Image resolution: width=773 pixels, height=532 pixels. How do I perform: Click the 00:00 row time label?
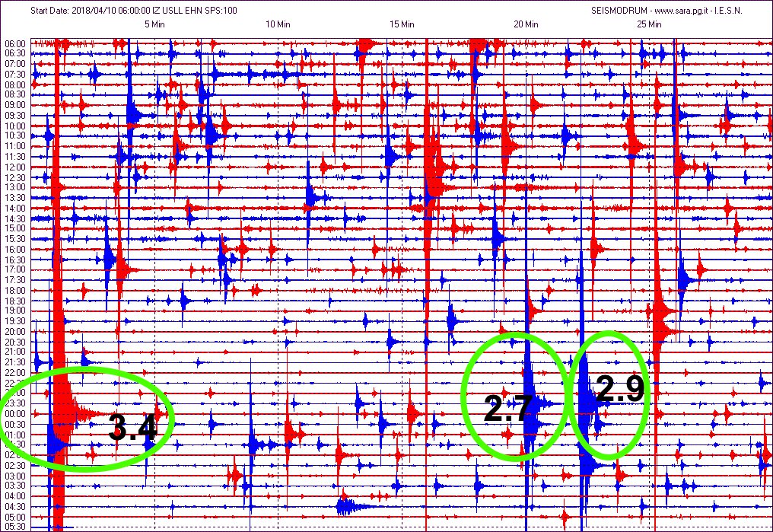(x=16, y=413)
